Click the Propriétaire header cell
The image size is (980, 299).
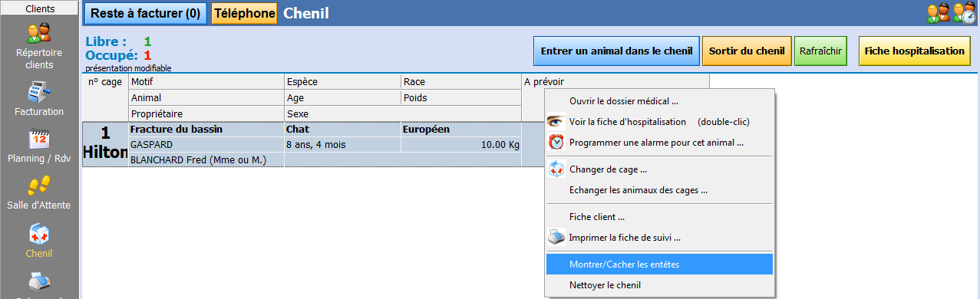[x=206, y=113]
